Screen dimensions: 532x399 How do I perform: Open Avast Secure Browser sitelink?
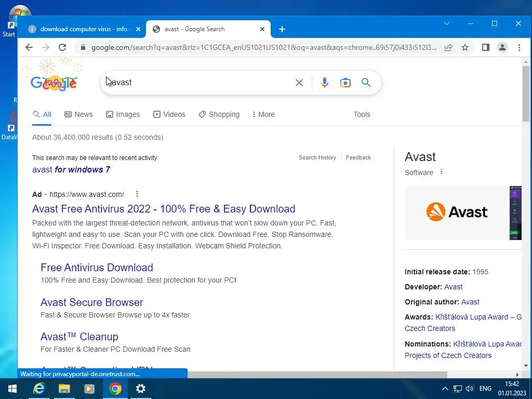[x=91, y=302]
